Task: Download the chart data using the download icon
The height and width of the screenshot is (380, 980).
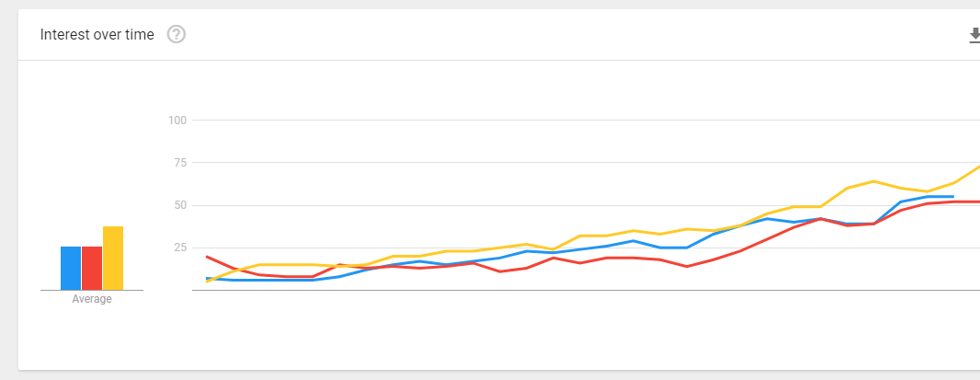Action: click(x=974, y=35)
